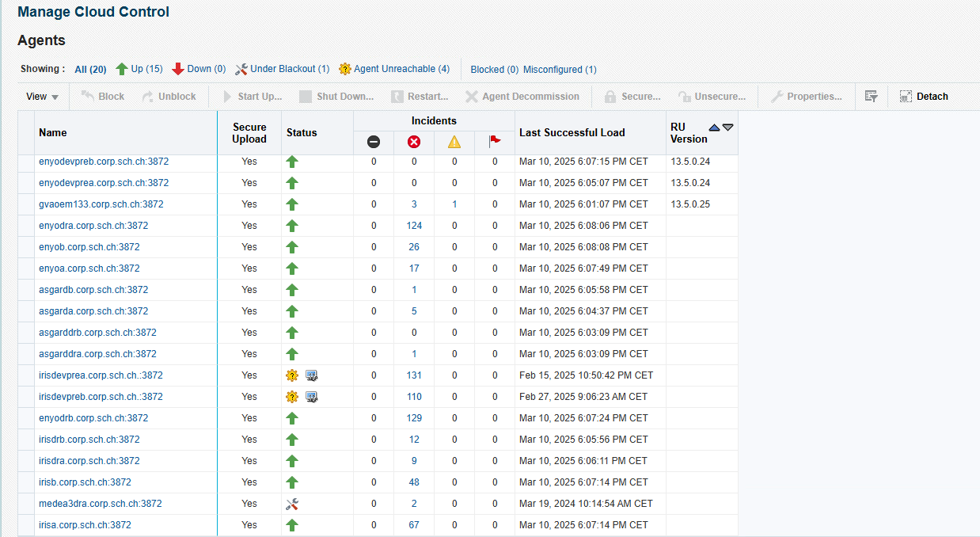This screenshot has height=537, width=980.
Task: Click the blackout status icon for medea3dra
Action: [292, 504]
